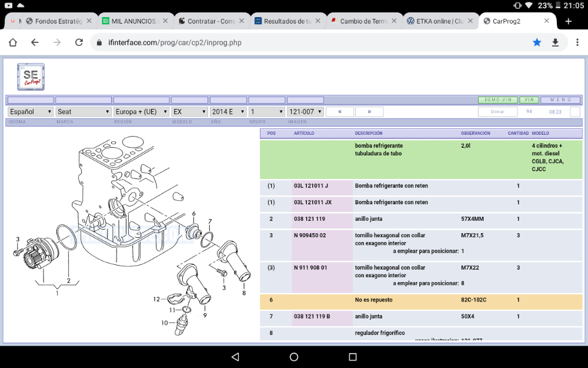Close the CarProg2 tab
This screenshot has height=368, width=588.
coord(547,21)
